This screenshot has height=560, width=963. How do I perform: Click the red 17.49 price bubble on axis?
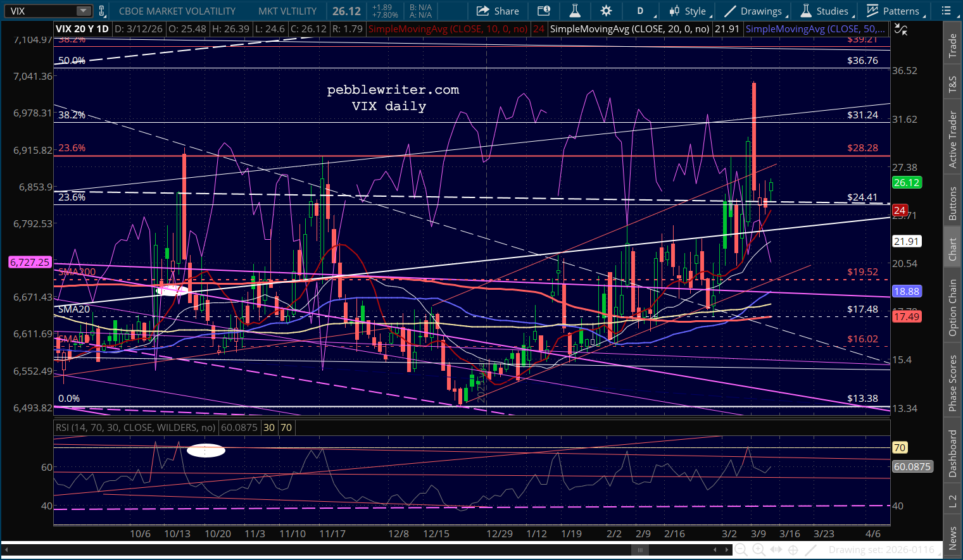point(907,317)
